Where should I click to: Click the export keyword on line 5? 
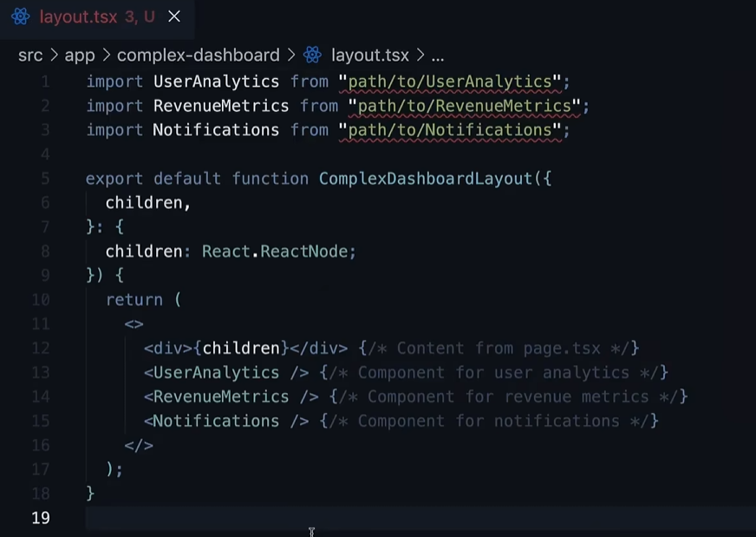click(114, 179)
